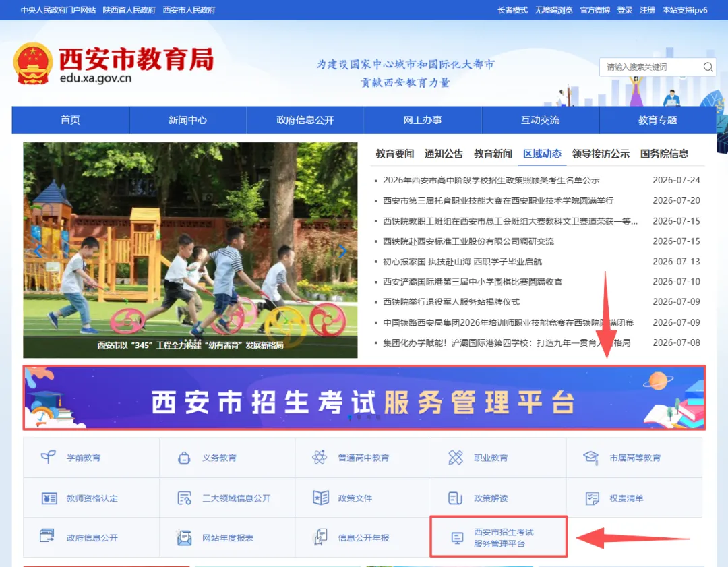Open 无障碍浏览 accessibility link
728x567 pixels.
[x=554, y=10]
